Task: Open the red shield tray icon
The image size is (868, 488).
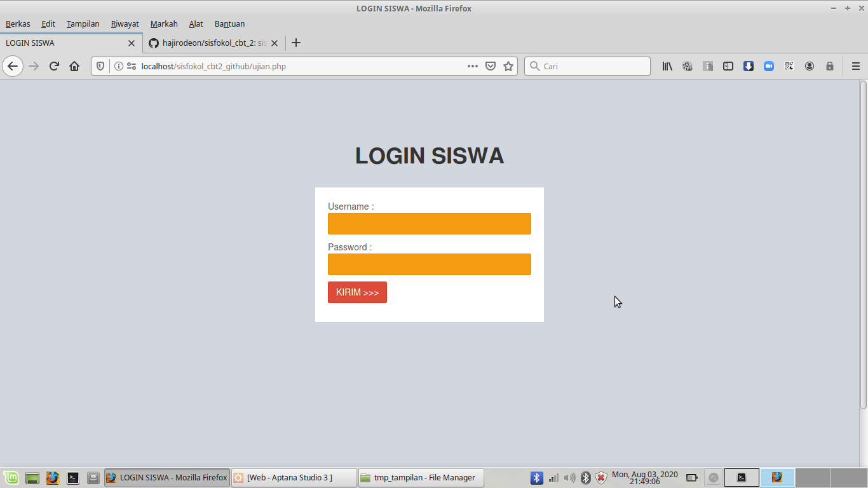Action: [601, 478]
